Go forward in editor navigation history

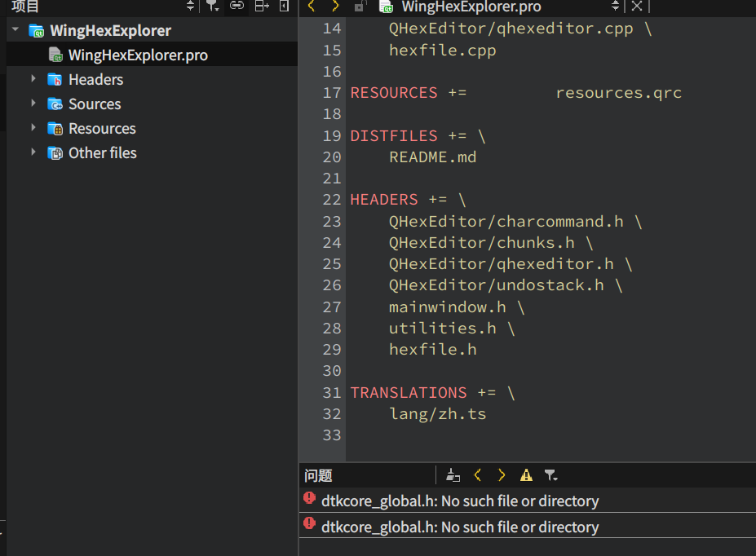(335, 6)
